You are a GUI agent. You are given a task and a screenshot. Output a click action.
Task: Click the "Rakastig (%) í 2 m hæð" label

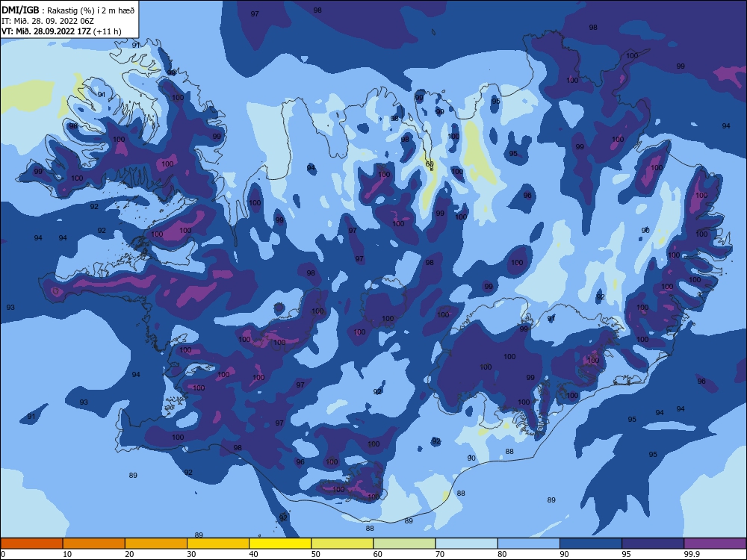pos(90,10)
